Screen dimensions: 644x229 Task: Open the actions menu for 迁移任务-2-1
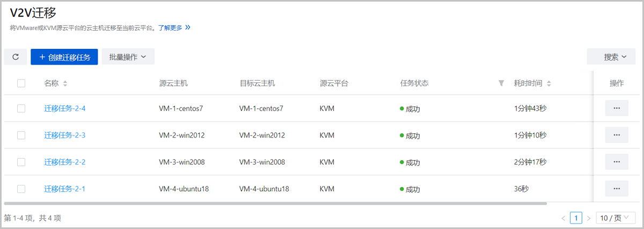pos(617,189)
